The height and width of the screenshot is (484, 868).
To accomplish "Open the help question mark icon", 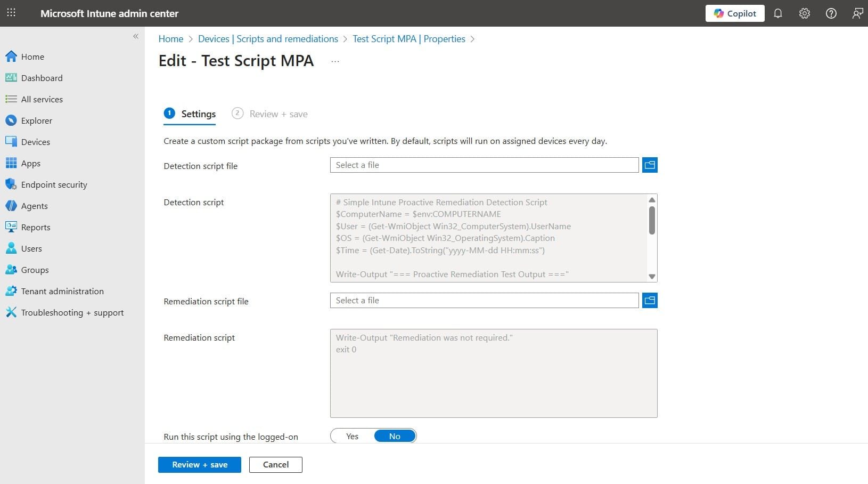I will (831, 13).
